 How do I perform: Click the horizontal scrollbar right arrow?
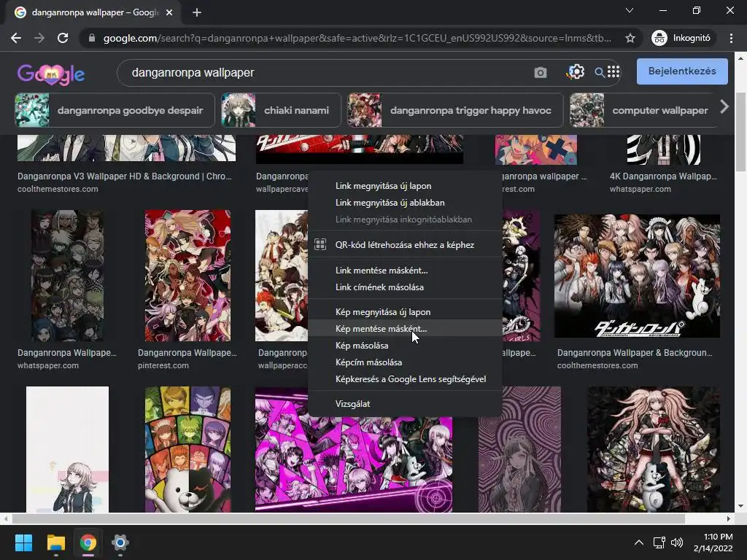729,518
